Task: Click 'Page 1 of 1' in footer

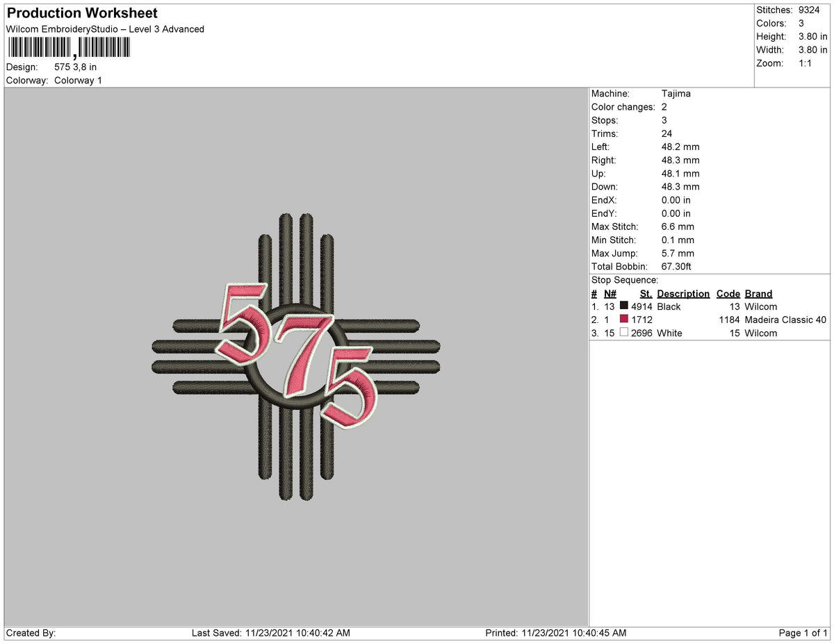Action: point(803,633)
